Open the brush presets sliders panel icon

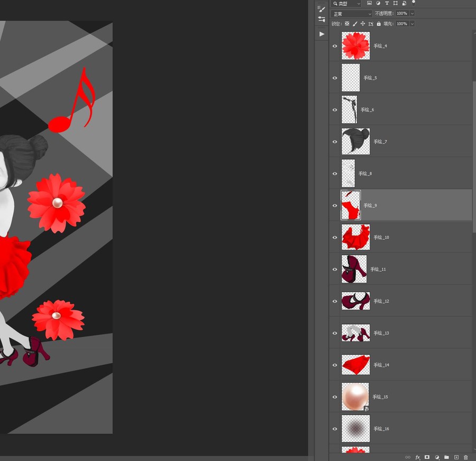(x=322, y=20)
